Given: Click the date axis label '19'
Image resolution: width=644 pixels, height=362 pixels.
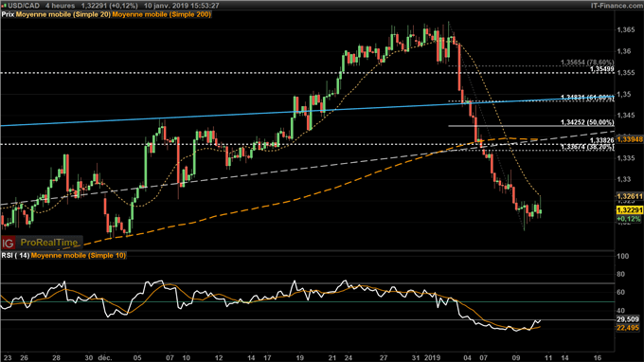Looking at the screenshot, I should pos(300,357).
